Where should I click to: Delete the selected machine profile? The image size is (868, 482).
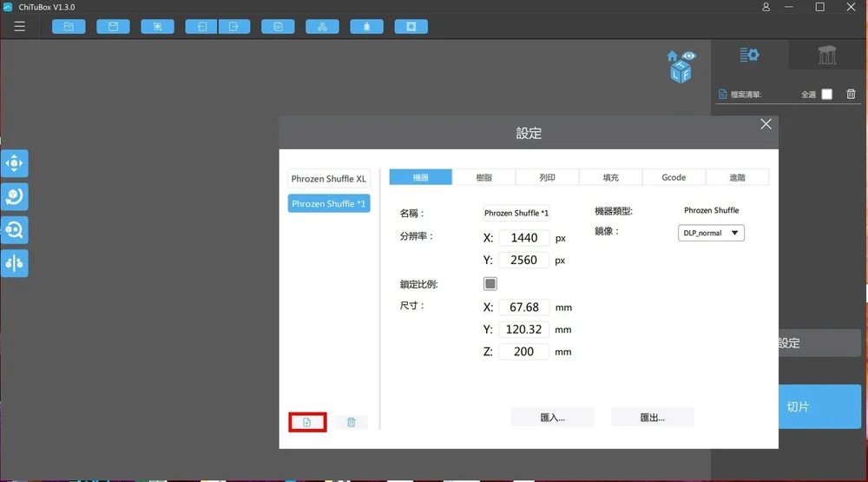351,422
